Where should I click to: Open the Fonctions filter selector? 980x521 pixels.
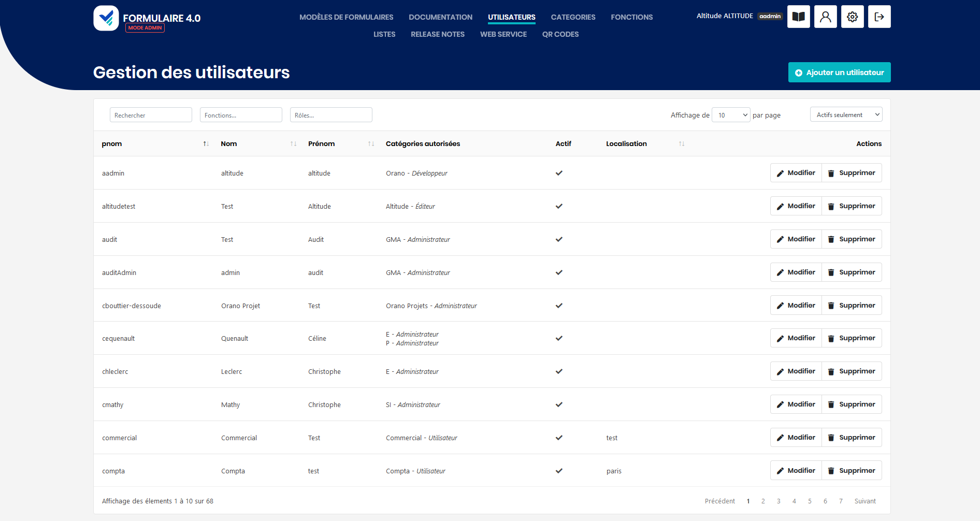click(241, 115)
